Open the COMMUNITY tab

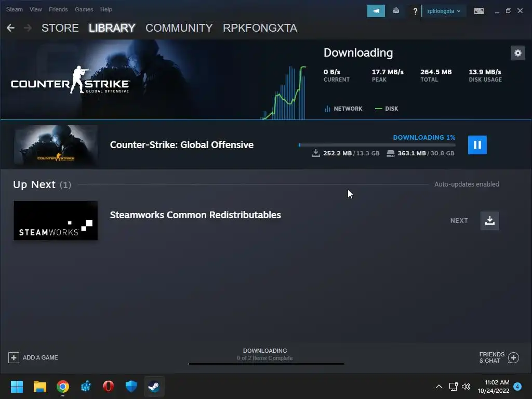tap(179, 28)
